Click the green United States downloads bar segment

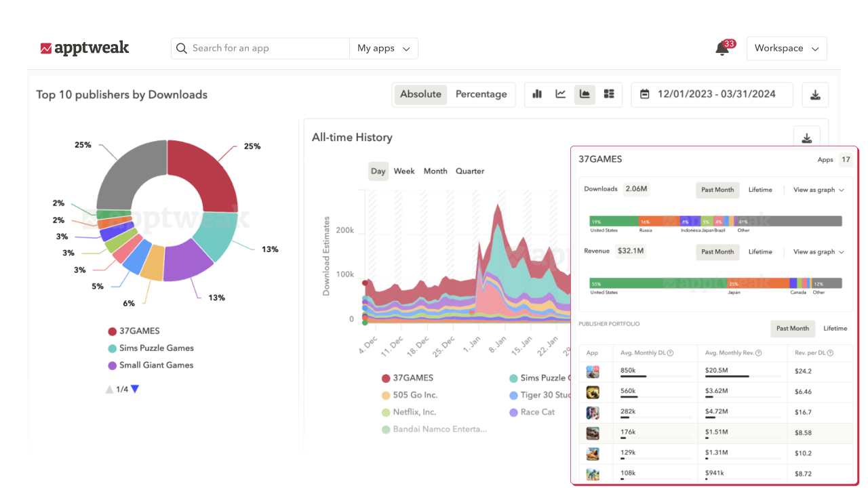pyautogui.click(x=614, y=221)
